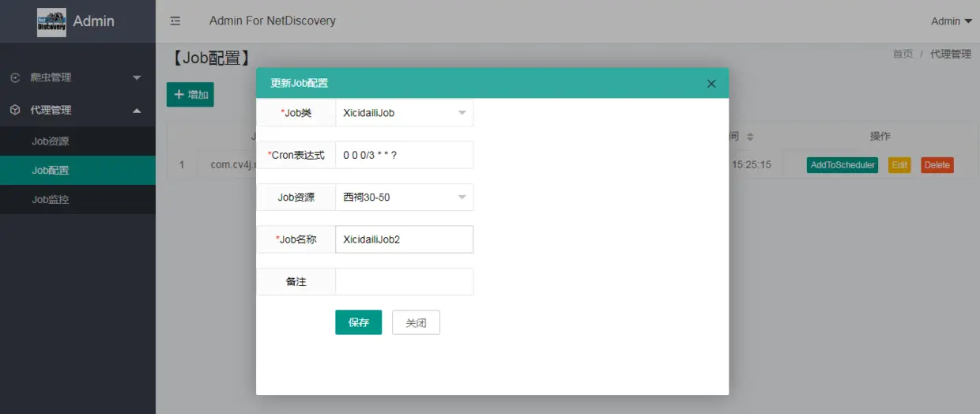Screen dimensions: 980x414
Task: Click the 爬虫管理 spider icon
Action: tap(15, 77)
